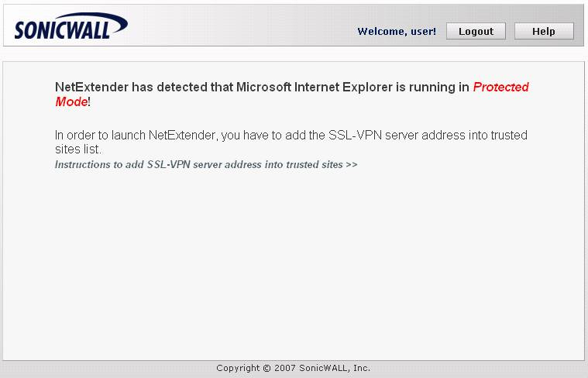Click the >> arrows ending the instructions link
This screenshot has width=588, height=378.
pos(352,165)
